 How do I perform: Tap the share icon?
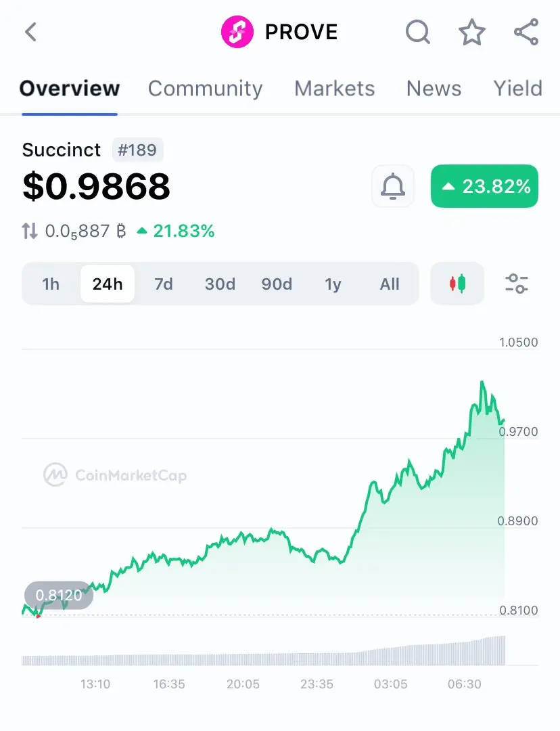[526, 32]
